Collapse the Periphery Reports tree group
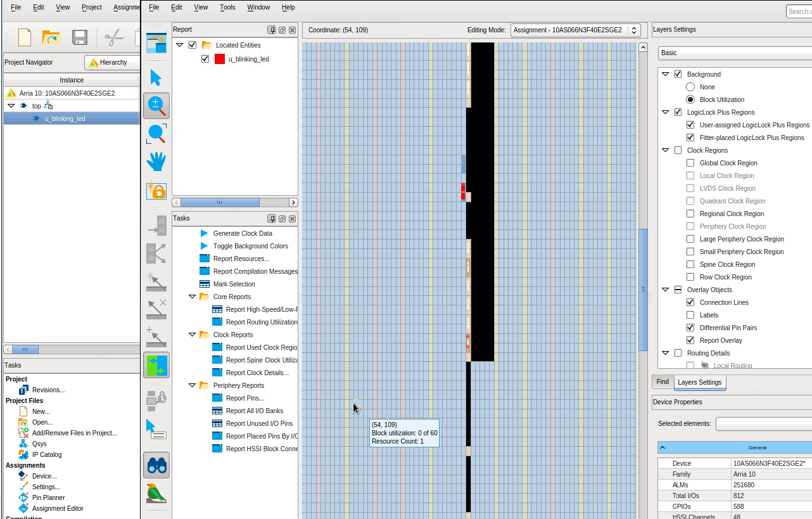The height and width of the screenshot is (519, 812). click(192, 385)
